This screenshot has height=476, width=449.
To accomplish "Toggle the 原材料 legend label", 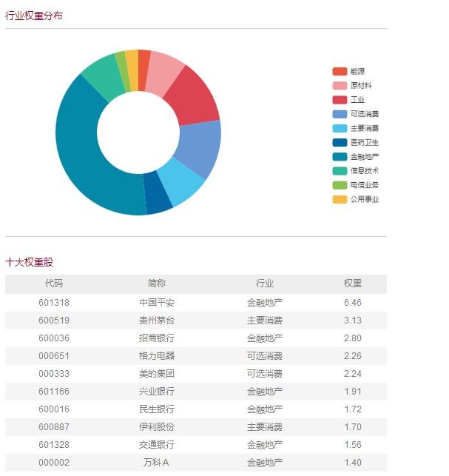I will point(361,86).
